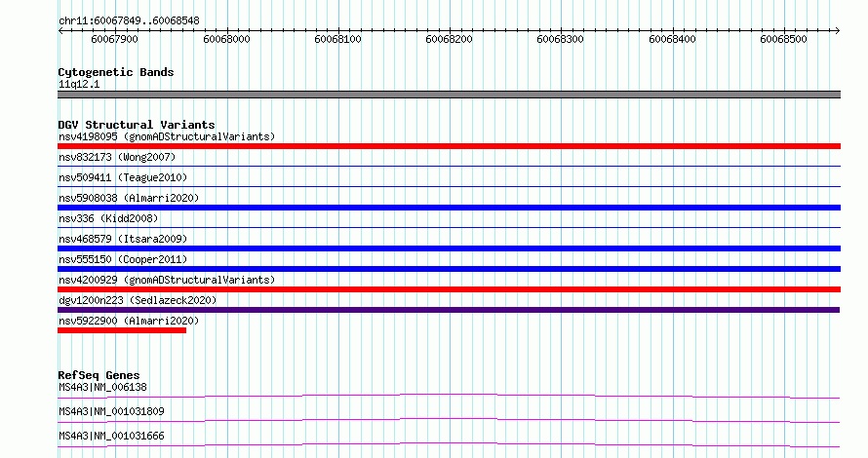Click the DGV Structural Variants track heading
Viewport: 868px width, 458px height.
(137, 125)
